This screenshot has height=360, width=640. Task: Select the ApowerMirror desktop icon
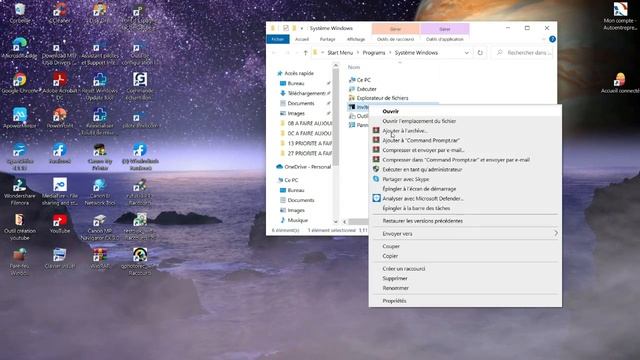point(20,118)
